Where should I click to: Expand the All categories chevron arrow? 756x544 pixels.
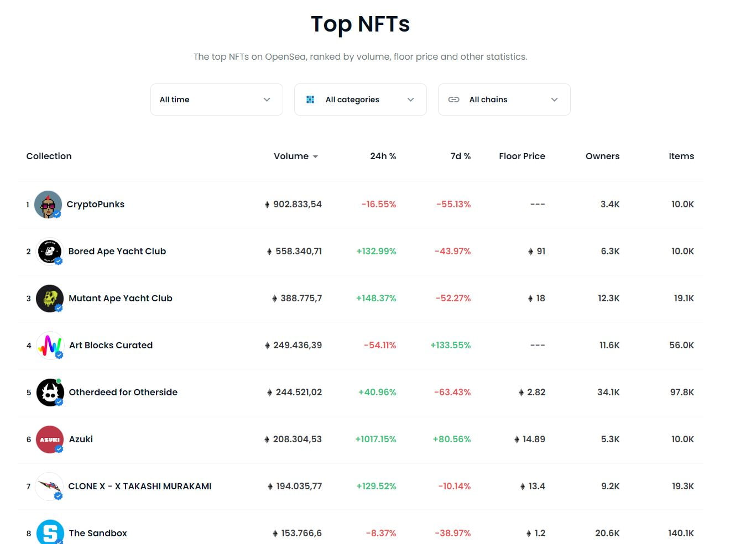[x=411, y=100]
